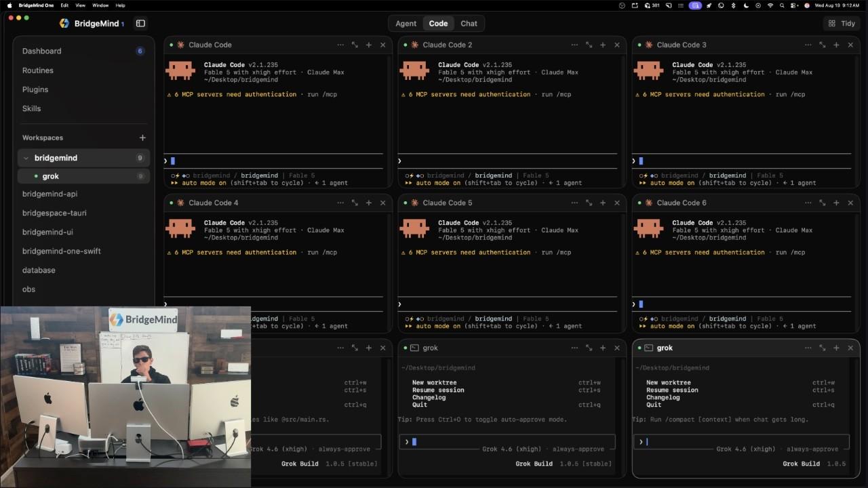The width and height of the screenshot is (868, 488).
Task: Open the more options menu on Claude Code 5
Action: (574, 203)
